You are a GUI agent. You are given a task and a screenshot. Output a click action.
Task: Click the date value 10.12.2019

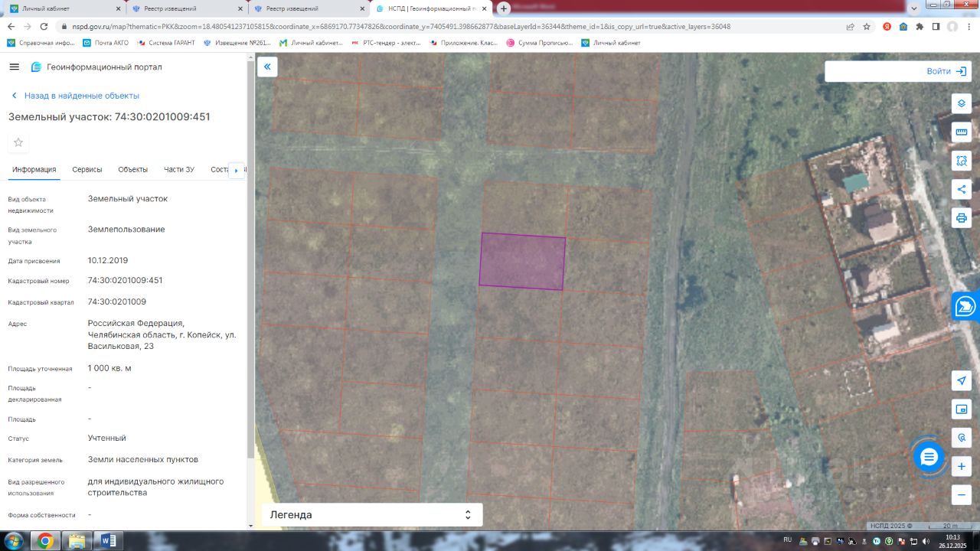pos(108,260)
